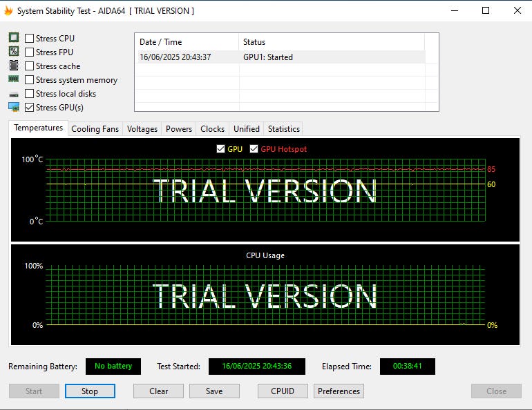Open the Unified tab
Screen dimensions: 532x410
pos(247,129)
